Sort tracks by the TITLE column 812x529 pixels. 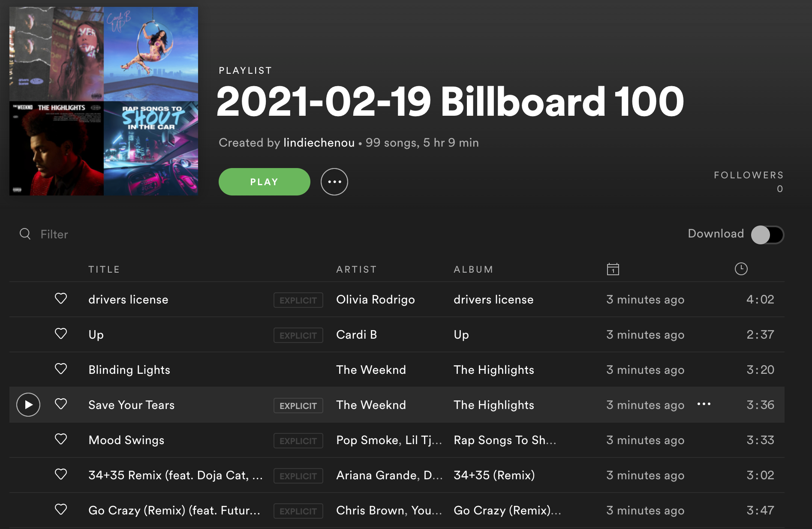click(104, 269)
